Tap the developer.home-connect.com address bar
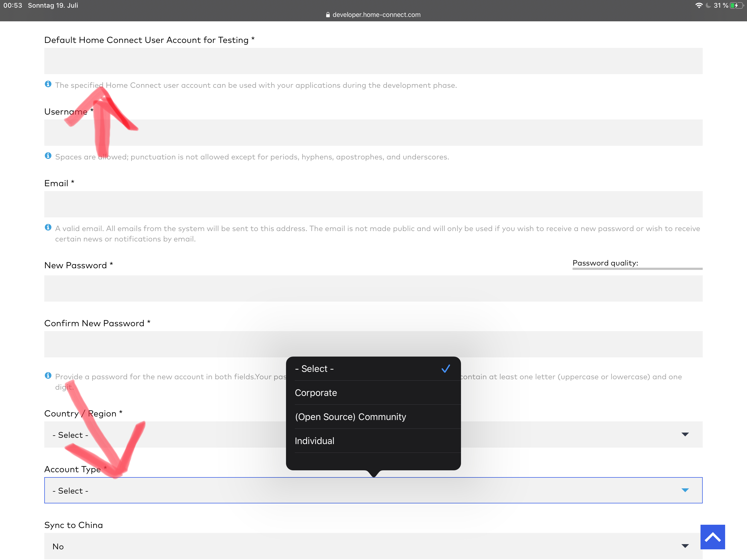The image size is (747, 560). coord(376,15)
